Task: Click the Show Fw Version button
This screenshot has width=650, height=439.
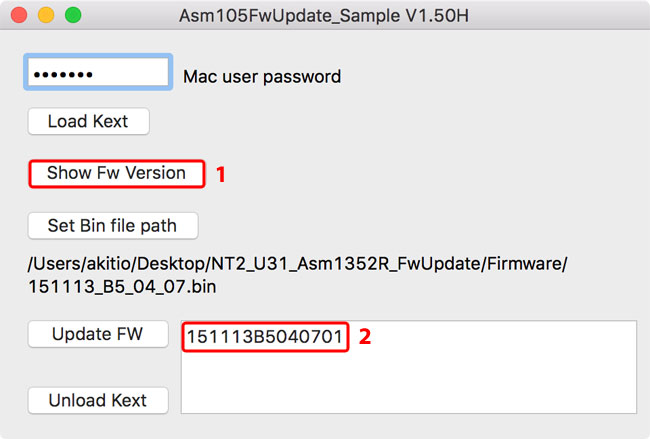Action: tap(116, 173)
